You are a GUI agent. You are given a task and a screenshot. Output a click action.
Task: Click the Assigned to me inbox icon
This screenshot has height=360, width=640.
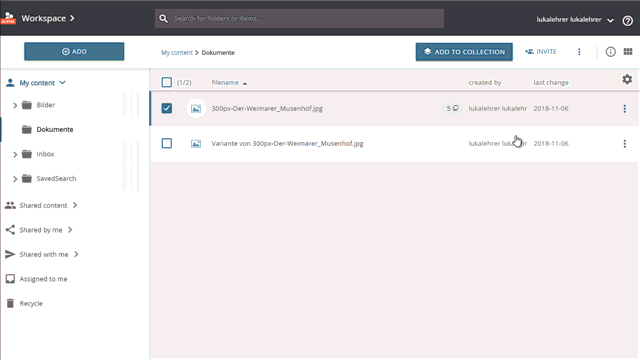point(10,279)
